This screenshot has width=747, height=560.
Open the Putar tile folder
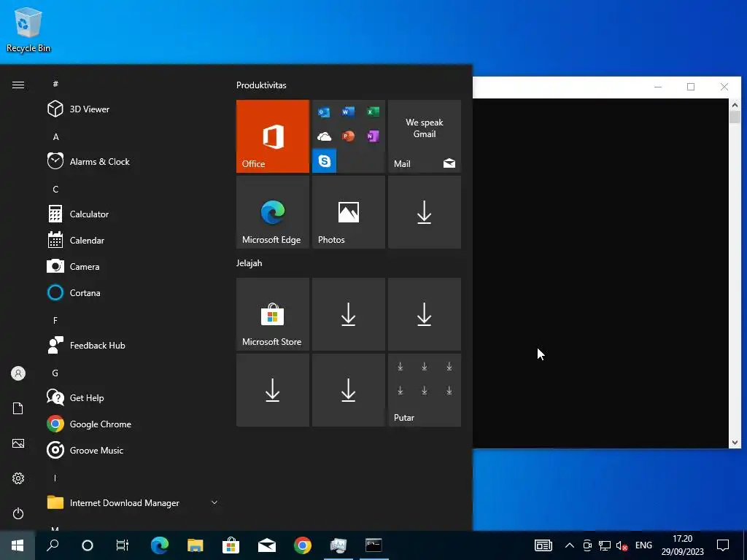425,390
